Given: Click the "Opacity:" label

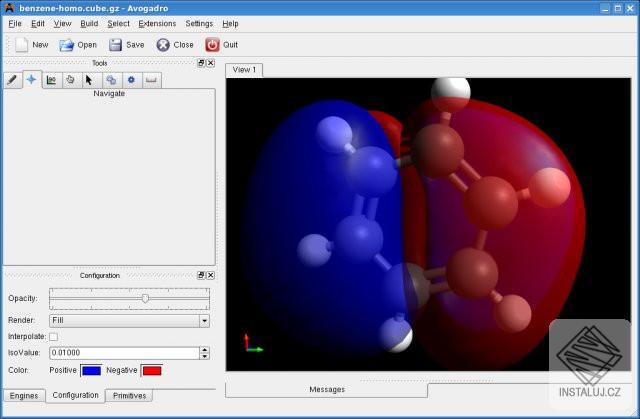Looking at the screenshot, I should [23, 298].
